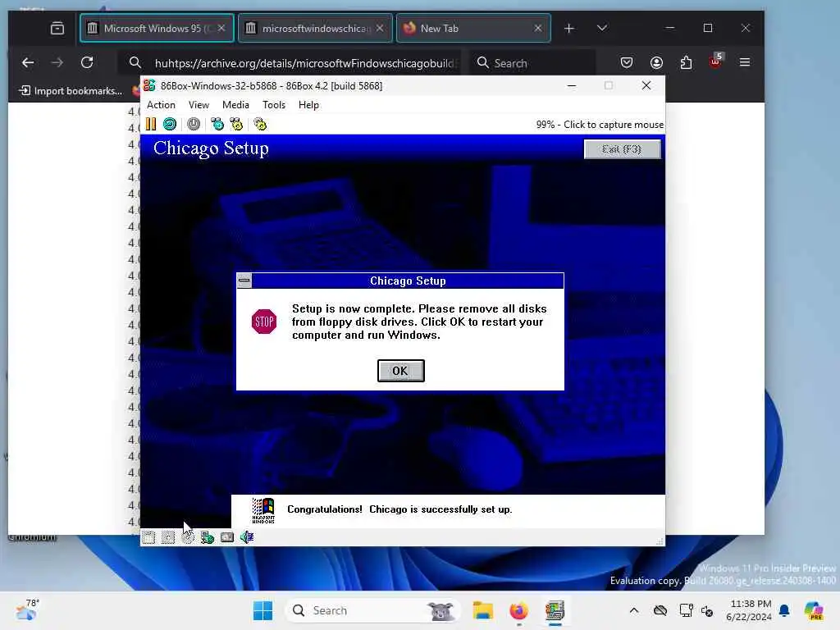The image size is (840, 630).
Task: Click the Firefox Search box
Action: click(532, 63)
